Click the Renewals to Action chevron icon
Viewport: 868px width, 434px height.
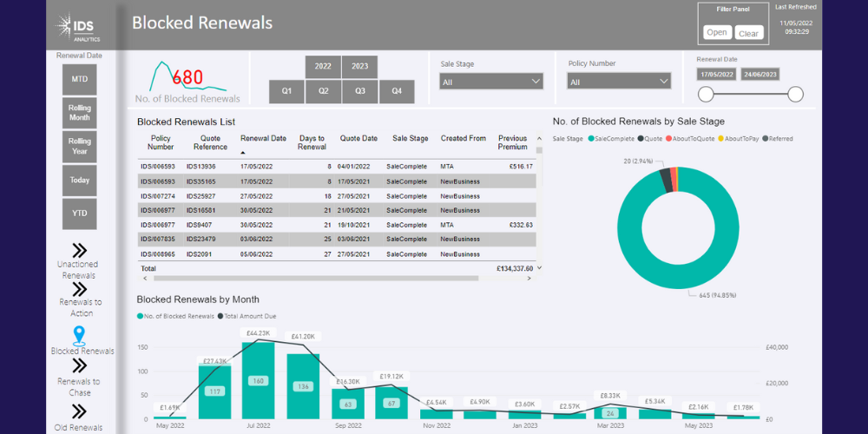80,289
